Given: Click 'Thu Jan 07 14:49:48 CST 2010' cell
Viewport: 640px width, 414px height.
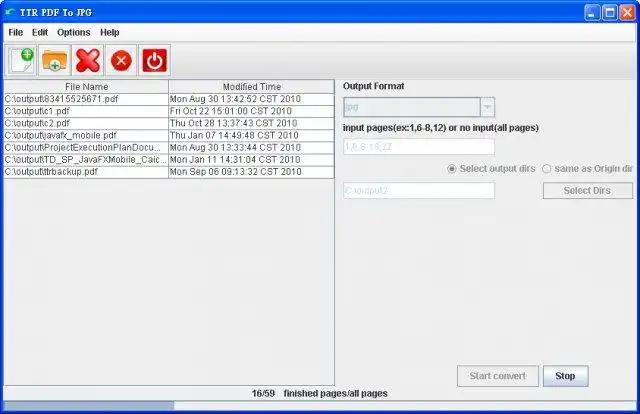Looking at the screenshot, I should (251, 136).
